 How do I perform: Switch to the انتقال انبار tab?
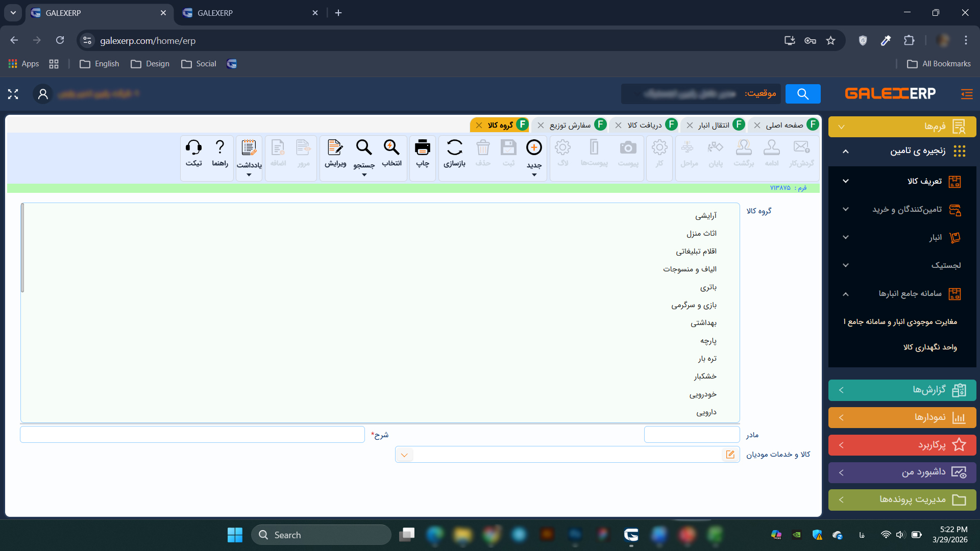pos(714,126)
